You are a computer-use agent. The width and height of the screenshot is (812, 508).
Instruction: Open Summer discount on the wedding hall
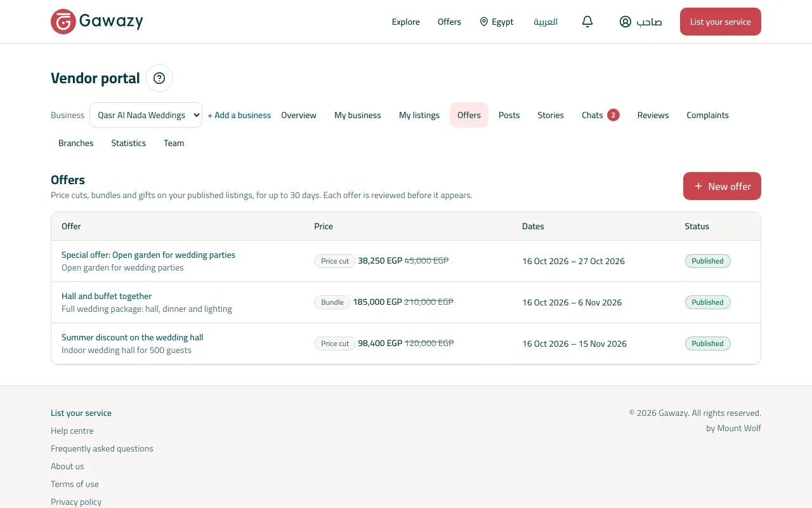pos(133,337)
